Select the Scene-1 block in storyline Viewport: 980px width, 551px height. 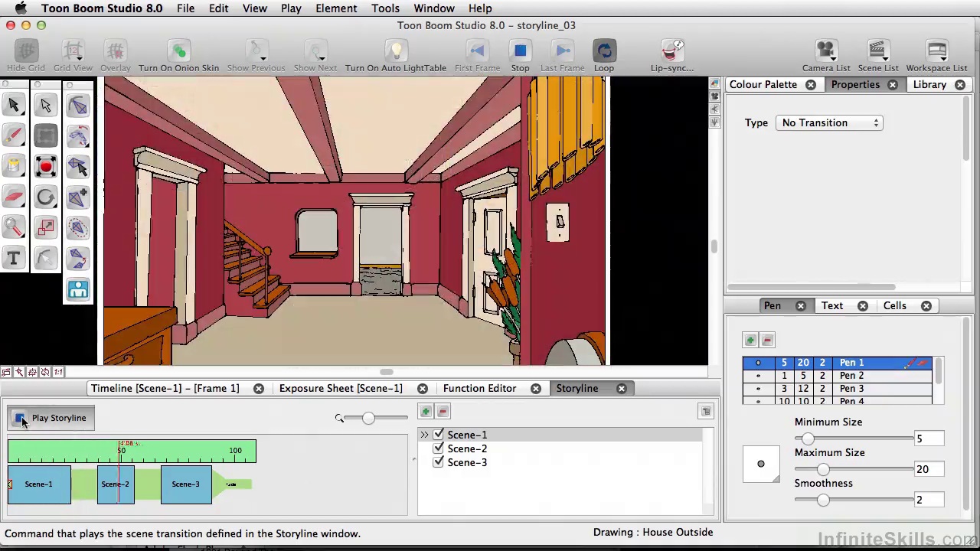[x=39, y=484]
